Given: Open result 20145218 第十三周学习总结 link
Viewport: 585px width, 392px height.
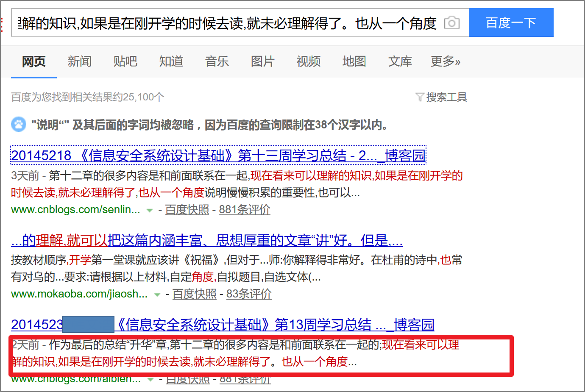Looking at the screenshot, I should [218, 156].
